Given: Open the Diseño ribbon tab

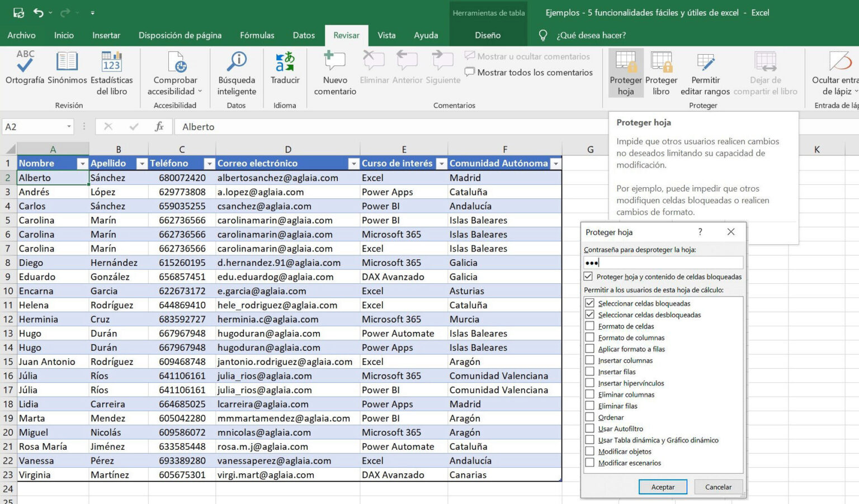Looking at the screenshot, I should tap(487, 35).
